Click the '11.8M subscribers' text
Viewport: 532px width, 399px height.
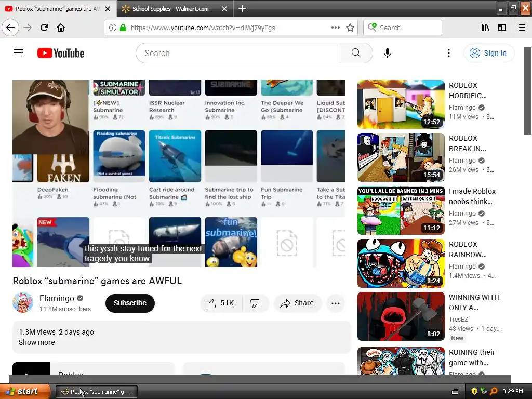click(x=65, y=309)
